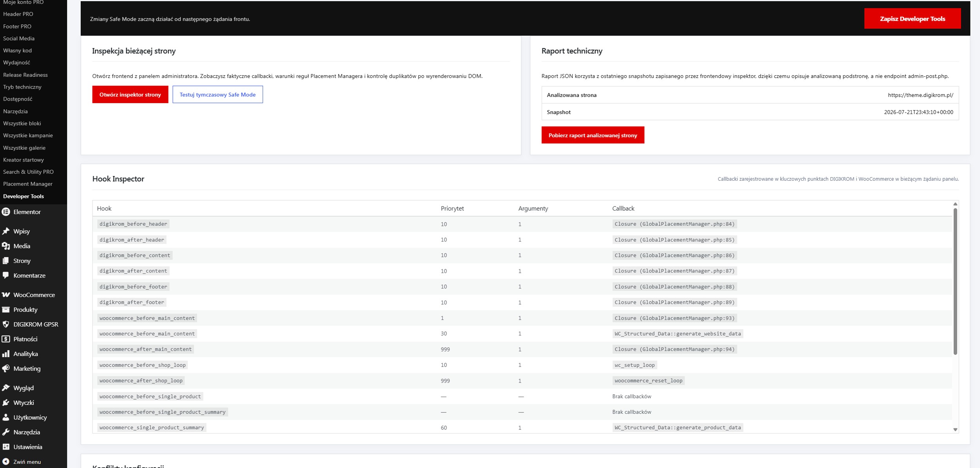Open the Release Readiness submenu item

(25, 75)
